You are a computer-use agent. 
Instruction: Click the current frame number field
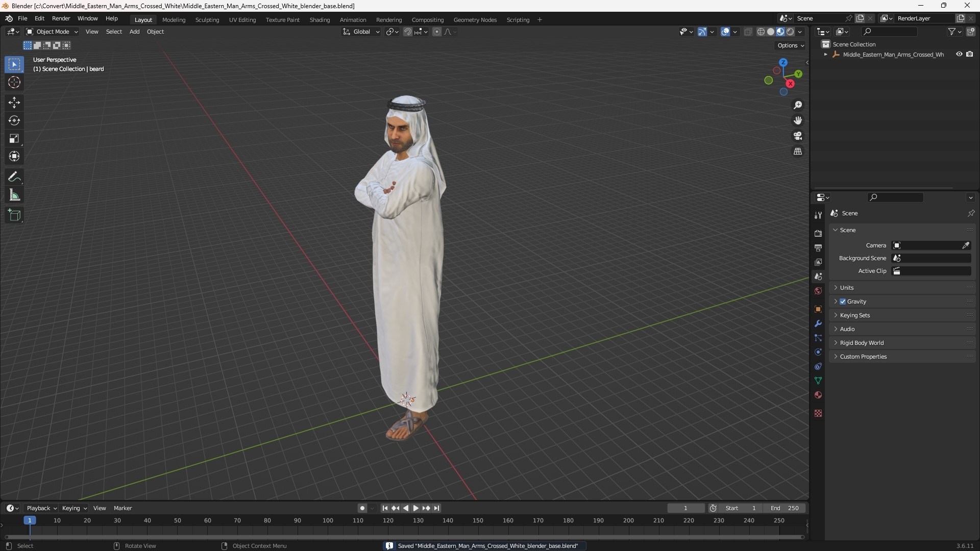685,508
